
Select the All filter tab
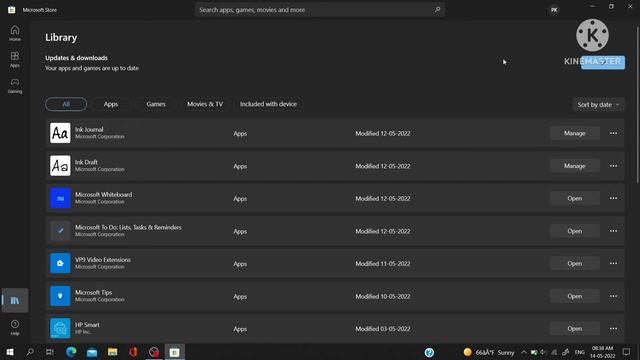(x=66, y=104)
